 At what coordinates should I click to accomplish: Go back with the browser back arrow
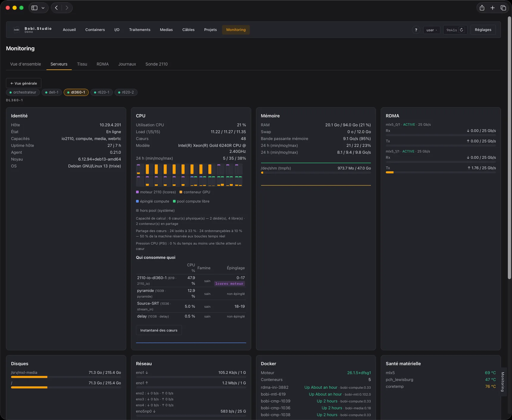tap(56, 8)
